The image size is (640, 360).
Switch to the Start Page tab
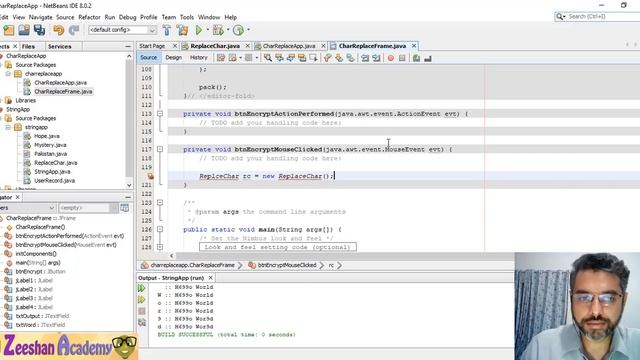pos(152,46)
